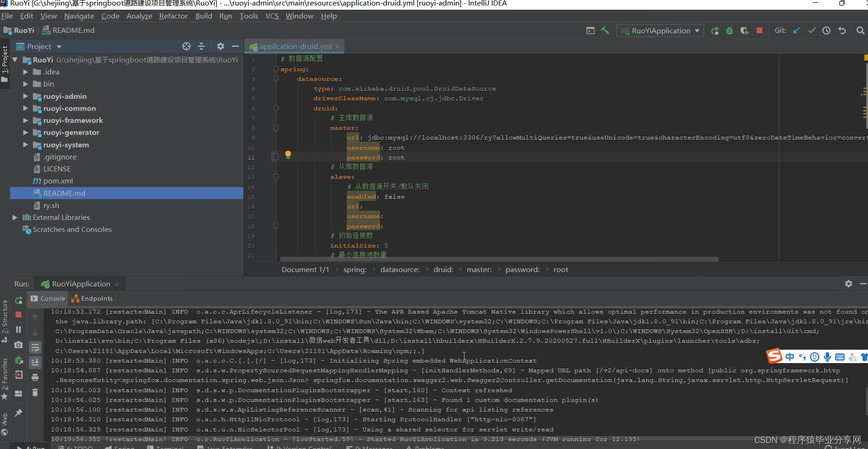Toggle scroll to end in console
Image resolution: width=868 pixels, height=449 pixels.
(x=35, y=363)
